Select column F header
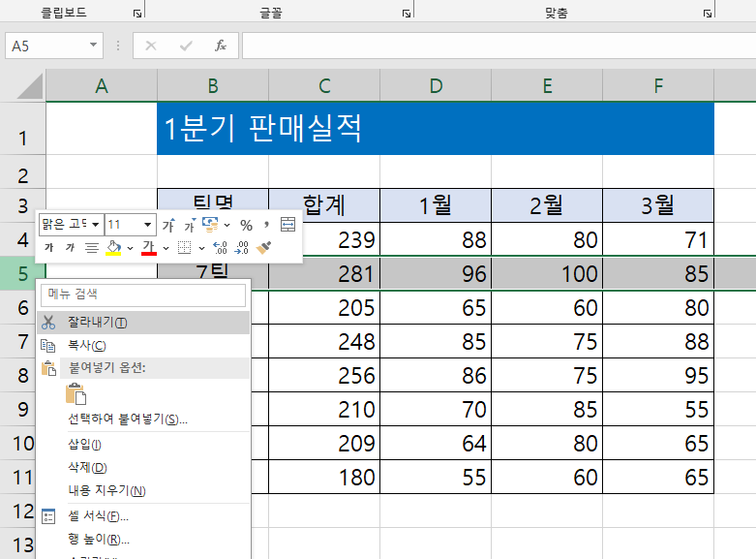Screen dimensions: 756x559 (x=658, y=86)
